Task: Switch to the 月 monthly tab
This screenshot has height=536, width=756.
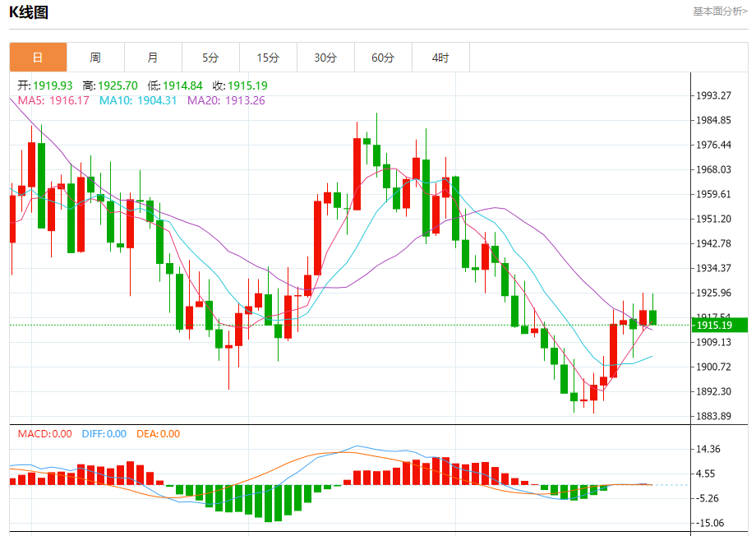Action: pos(153,58)
